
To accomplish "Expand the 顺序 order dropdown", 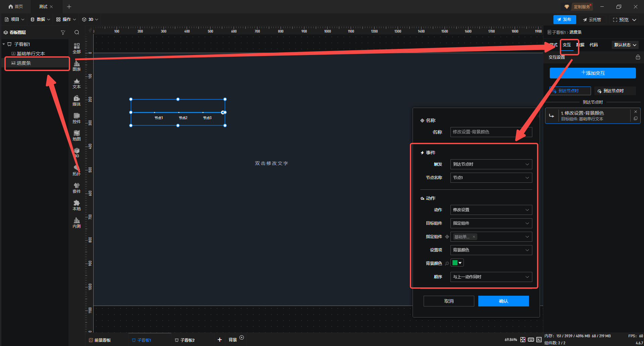I will pos(491,277).
